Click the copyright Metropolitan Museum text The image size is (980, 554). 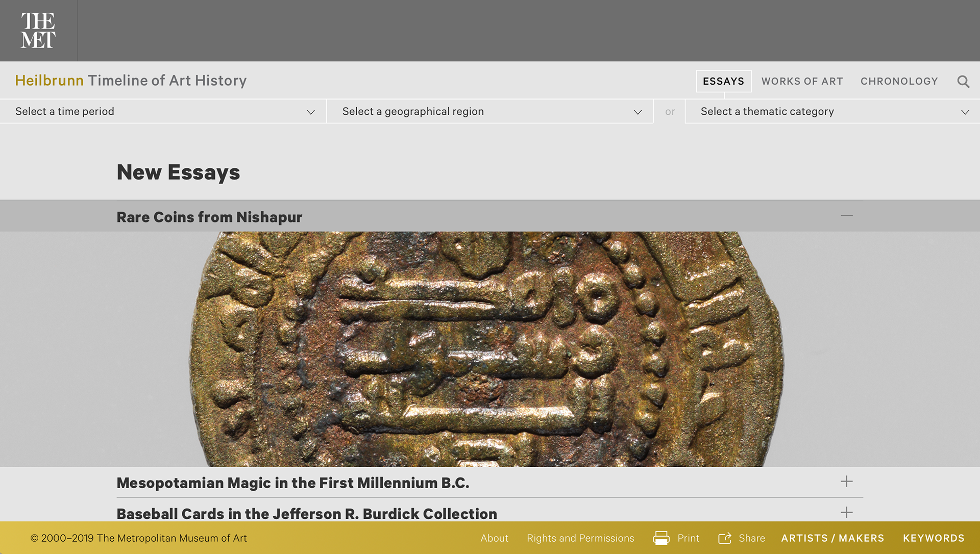[x=138, y=538]
